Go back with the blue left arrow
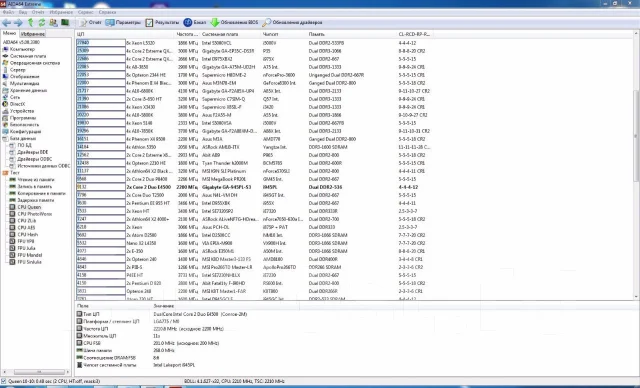 pos(7,23)
